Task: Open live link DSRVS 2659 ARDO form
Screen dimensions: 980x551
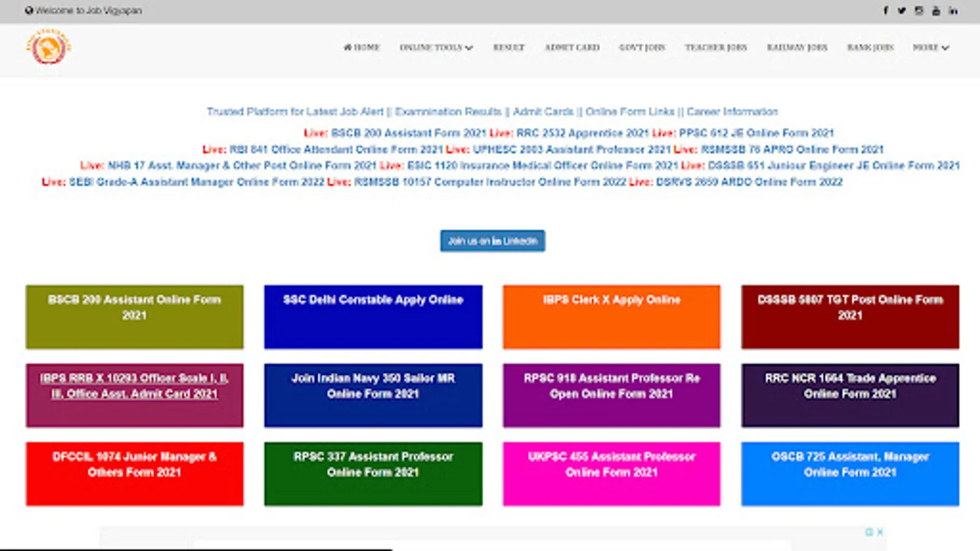Action: 750,182
